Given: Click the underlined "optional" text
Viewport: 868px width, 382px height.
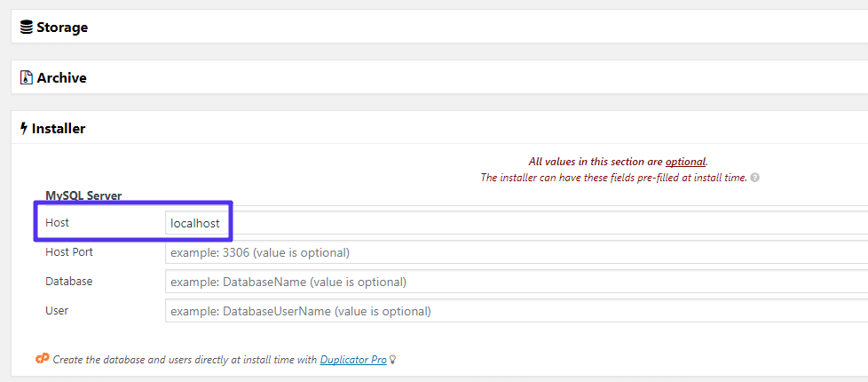Looking at the screenshot, I should (x=685, y=162).
